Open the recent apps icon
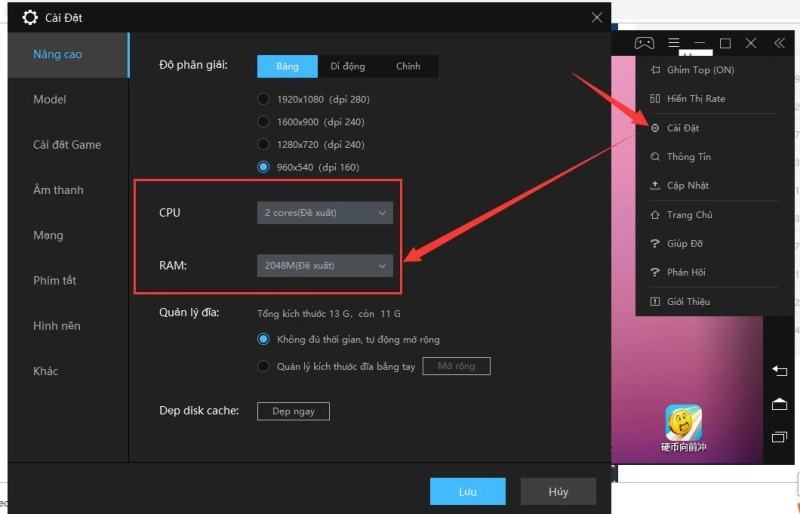The height and width of the screenshot is (514, 800). pos(779,437)
